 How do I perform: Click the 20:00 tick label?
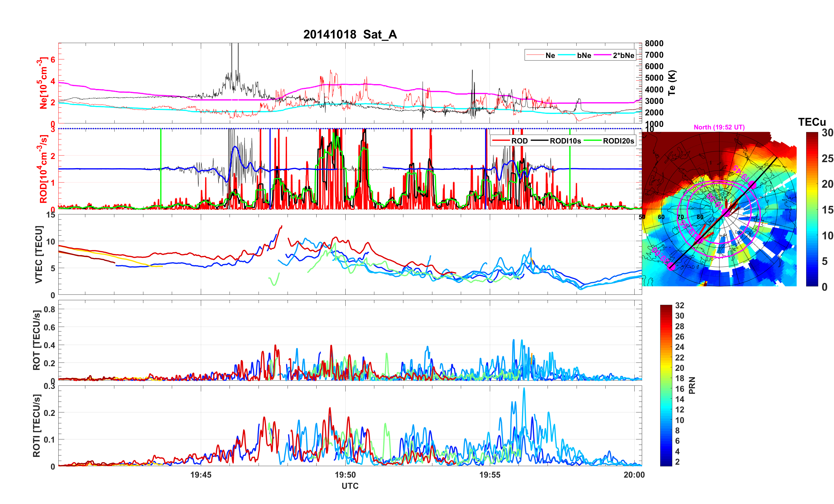[634, 474]
